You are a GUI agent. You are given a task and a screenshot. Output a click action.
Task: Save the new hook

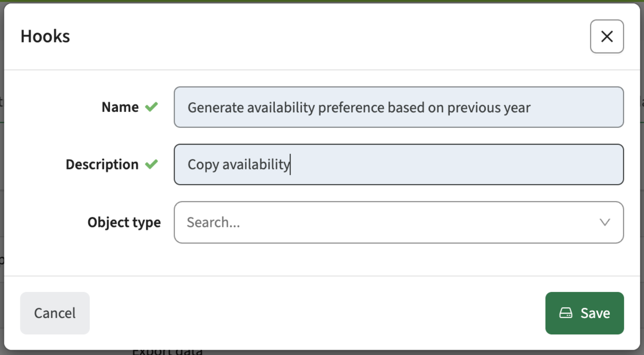585,313
